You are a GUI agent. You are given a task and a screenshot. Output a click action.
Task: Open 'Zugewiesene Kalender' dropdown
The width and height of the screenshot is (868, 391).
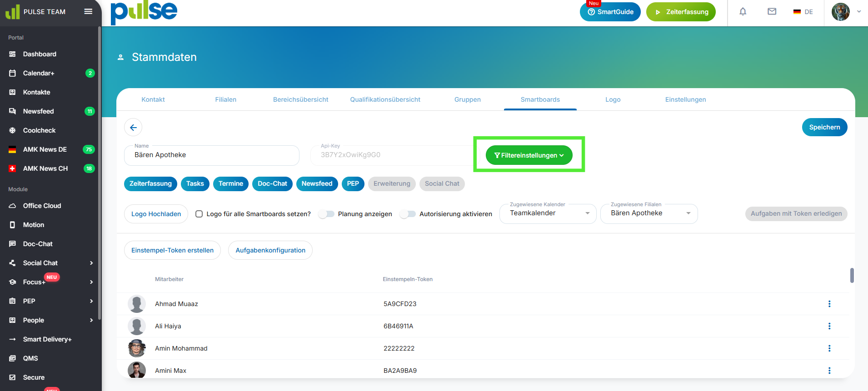pos(548,214)
